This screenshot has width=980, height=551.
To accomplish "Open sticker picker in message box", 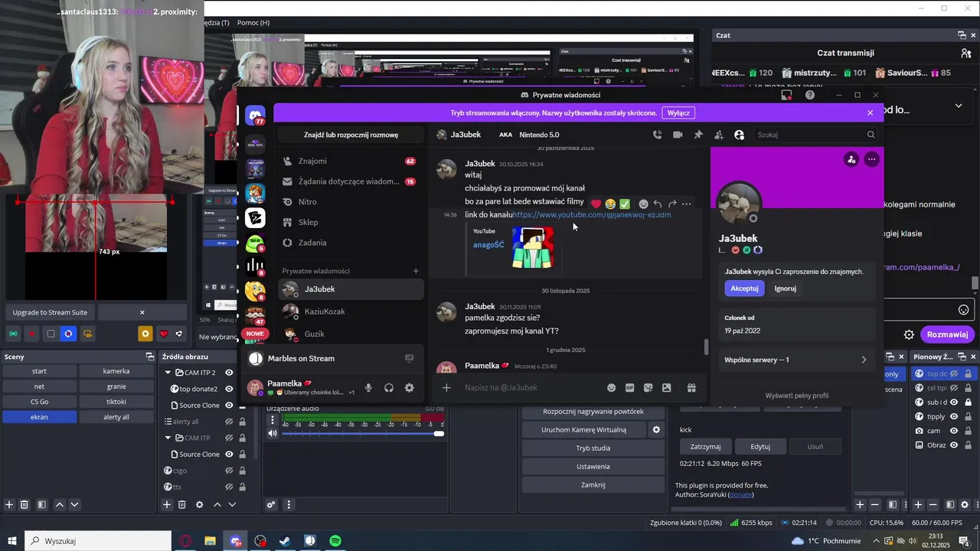I will click(648, 388).
